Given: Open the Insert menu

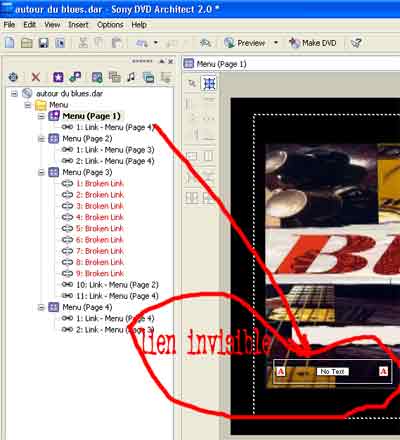Looking at the screenshot, I should pos(78,25).
